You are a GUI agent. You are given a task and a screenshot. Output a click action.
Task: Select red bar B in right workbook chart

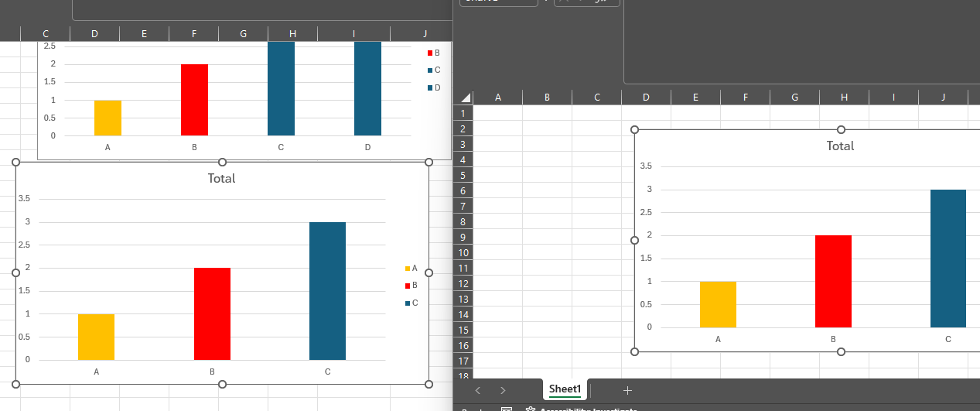[x=833, y=282]
